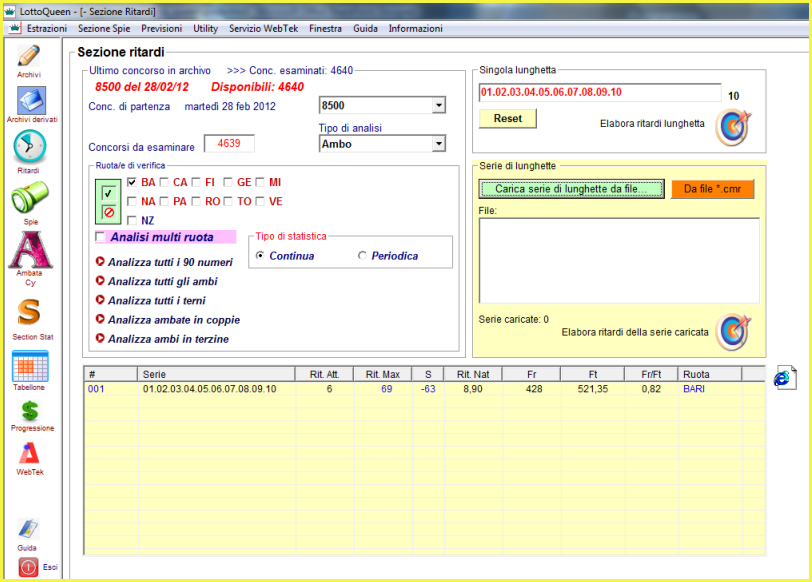Click the Singola lunghetta number input field
This screenshot has height=582, width=812.
[600, 92]
